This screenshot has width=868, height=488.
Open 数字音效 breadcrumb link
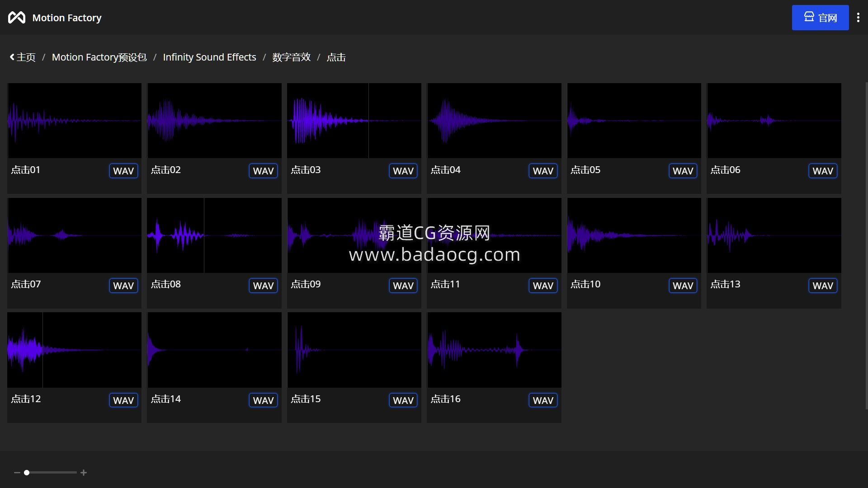pos(291,57)
